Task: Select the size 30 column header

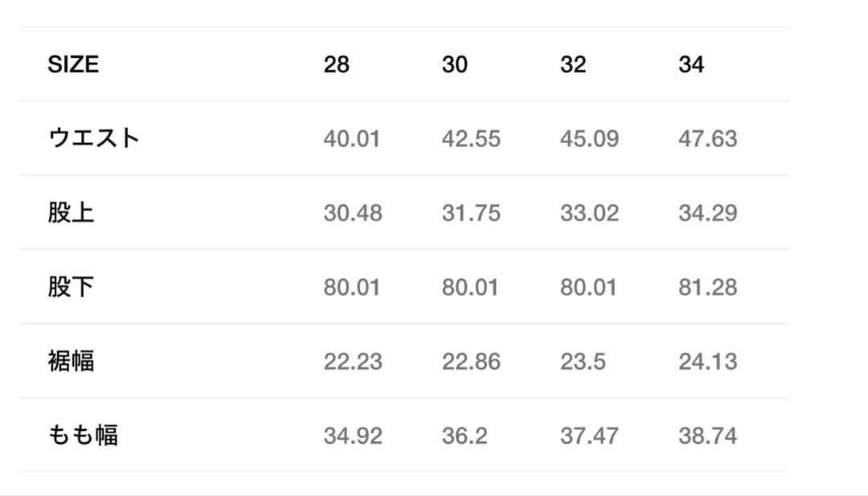Action: (454, 64)
